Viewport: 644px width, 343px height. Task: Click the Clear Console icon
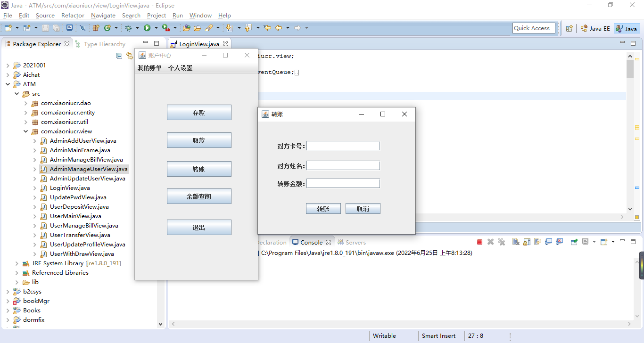point(516,242)
